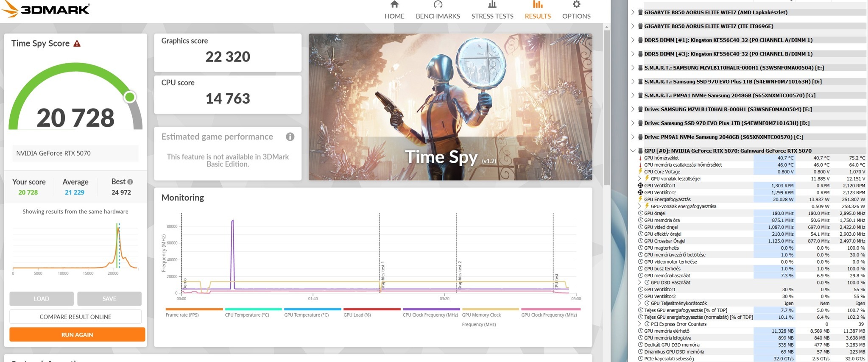Click the thermometer icon for GPU hőmérséklet
Image resolution: width=868 pixels, height=362 pixels.
(640, 158)
